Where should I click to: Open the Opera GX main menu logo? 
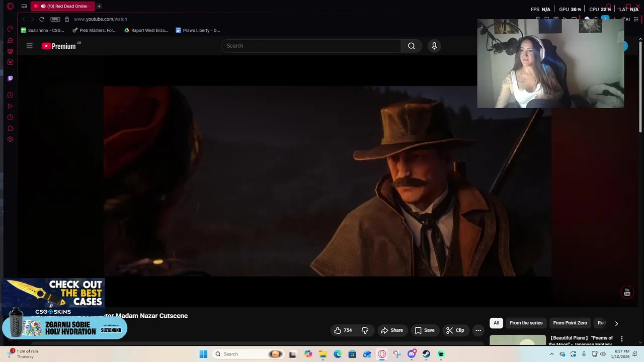(10, 7)
